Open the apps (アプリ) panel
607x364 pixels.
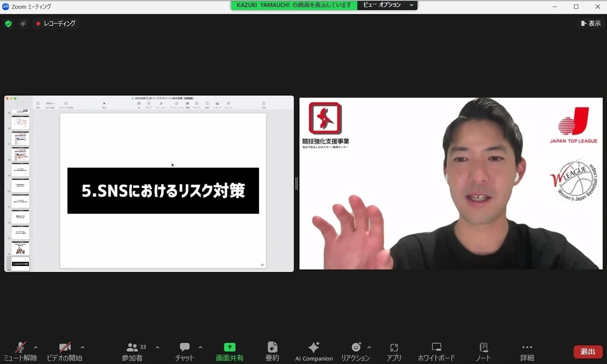point(394,351)
